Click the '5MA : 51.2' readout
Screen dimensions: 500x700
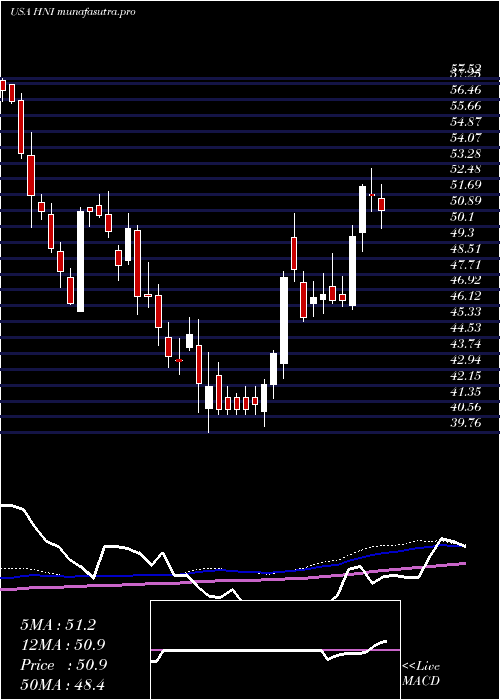58,625
